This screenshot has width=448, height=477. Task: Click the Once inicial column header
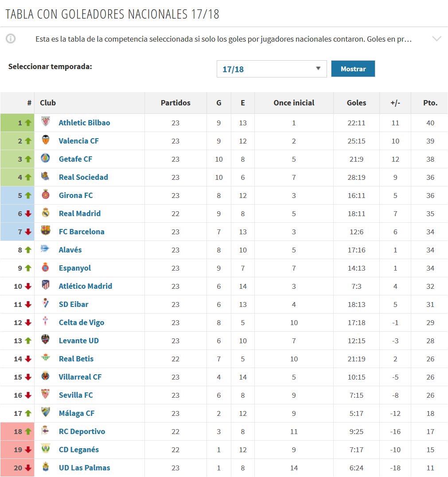point(294,103)
